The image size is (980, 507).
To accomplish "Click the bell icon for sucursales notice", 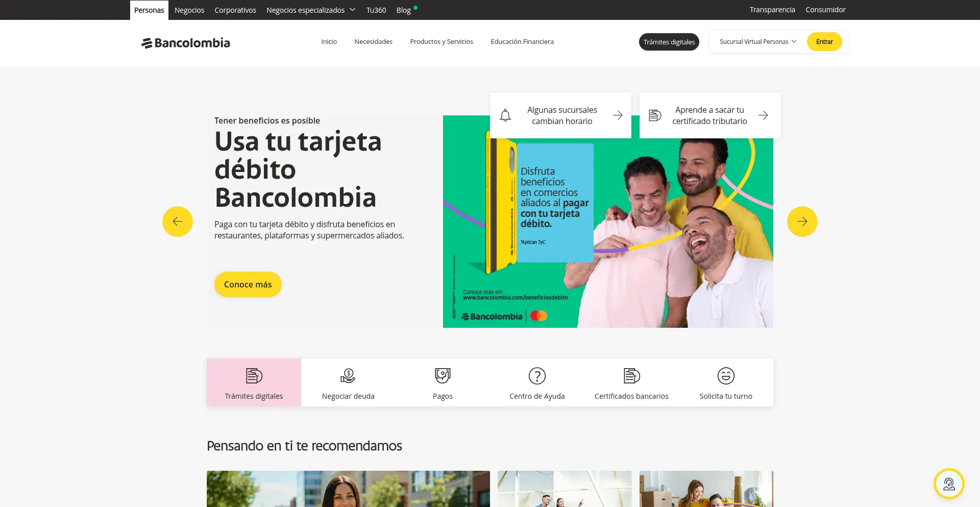I will (505, 115).
